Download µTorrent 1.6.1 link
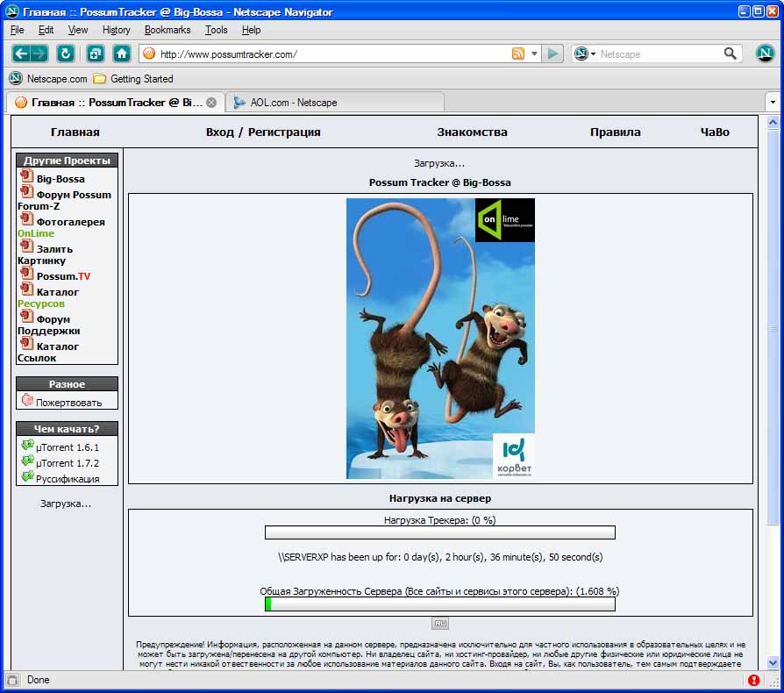The height and width of the screenshot is (693, 784). click(68, 447)
